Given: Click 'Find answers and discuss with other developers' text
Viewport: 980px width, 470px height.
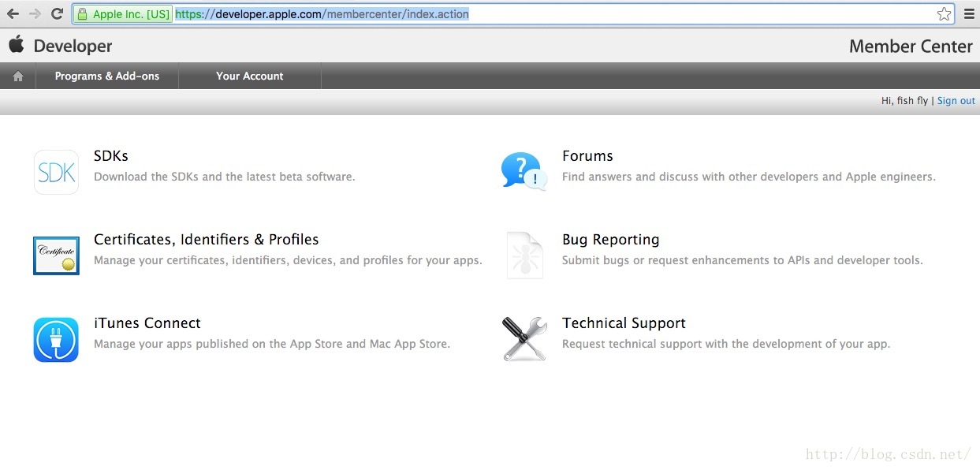Looking at the screenshot, I should pyautogui.click(x=749, y=177).
